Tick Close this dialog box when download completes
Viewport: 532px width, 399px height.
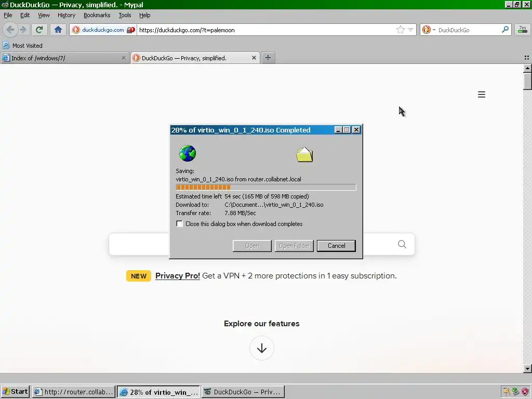[x=179, y=224]
